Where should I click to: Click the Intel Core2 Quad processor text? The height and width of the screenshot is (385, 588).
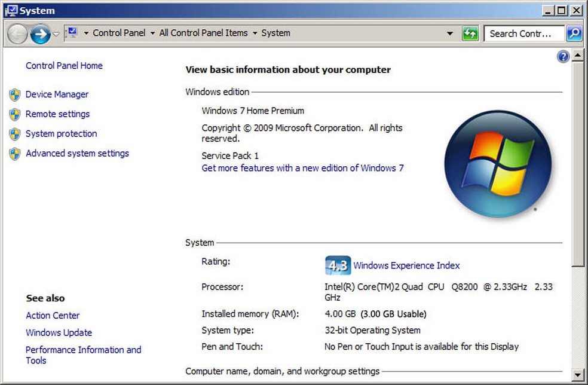click(439, 292)
